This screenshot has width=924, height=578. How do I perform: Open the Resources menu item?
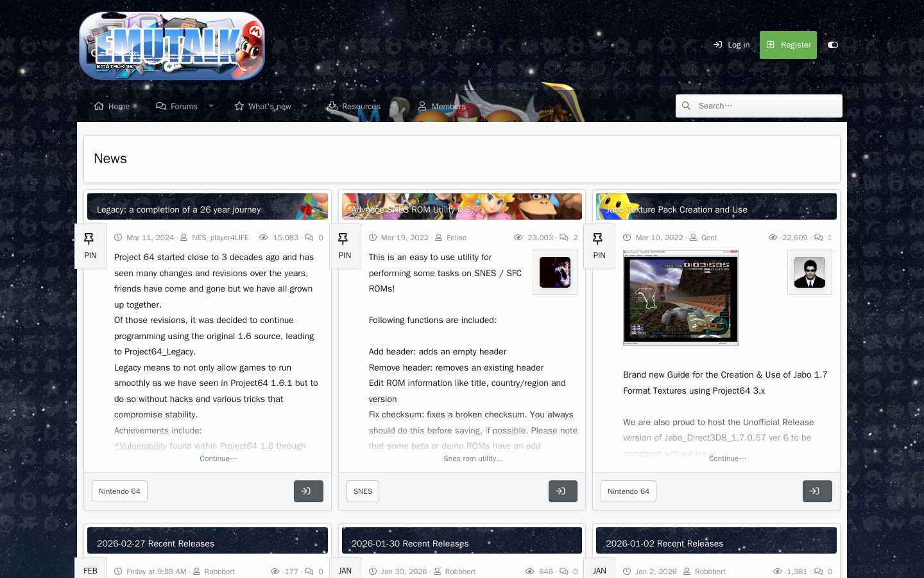354,107
